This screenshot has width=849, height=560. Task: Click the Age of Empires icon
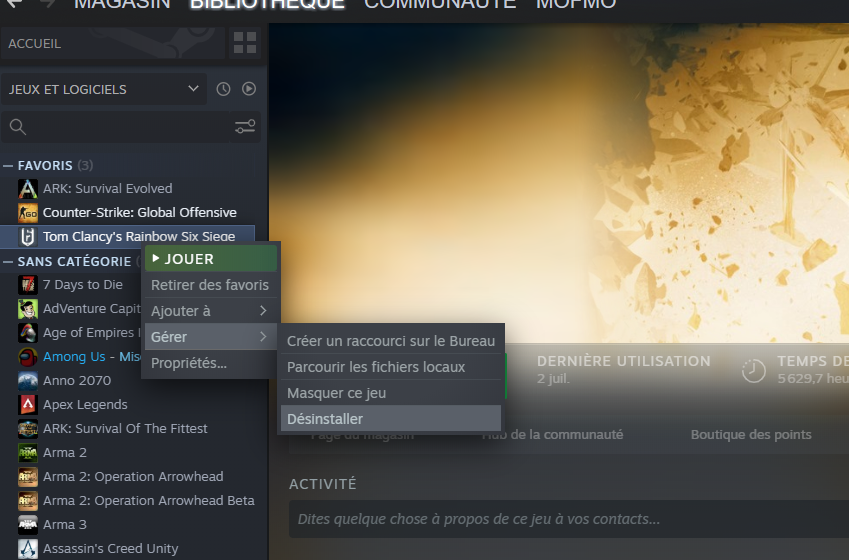pos(28,333)
